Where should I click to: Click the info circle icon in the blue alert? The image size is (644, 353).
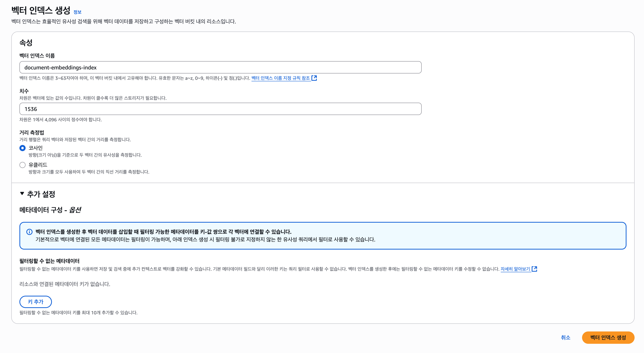click(x=29, y=232)
